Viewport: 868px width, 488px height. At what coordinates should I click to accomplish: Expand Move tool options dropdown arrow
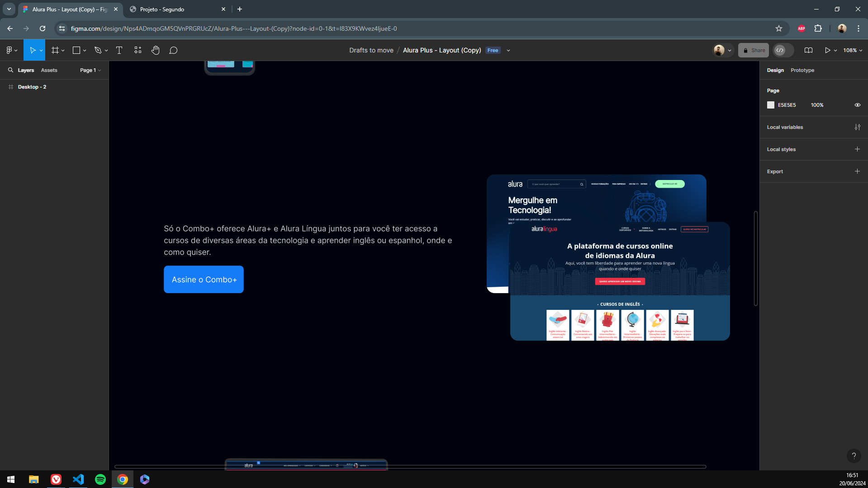click(x=41, y=51)
